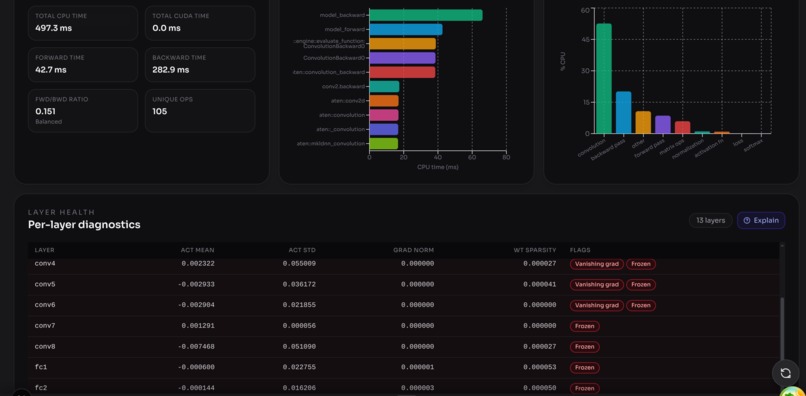Click Vanishing grad flag on conv4 row
The height and width of the screenshot is (396, 806).
[596, 264]
